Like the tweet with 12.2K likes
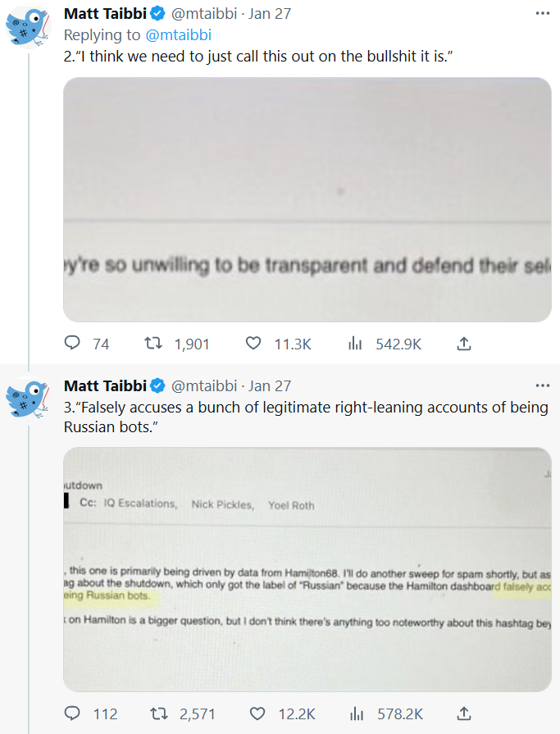 (254, 713)
